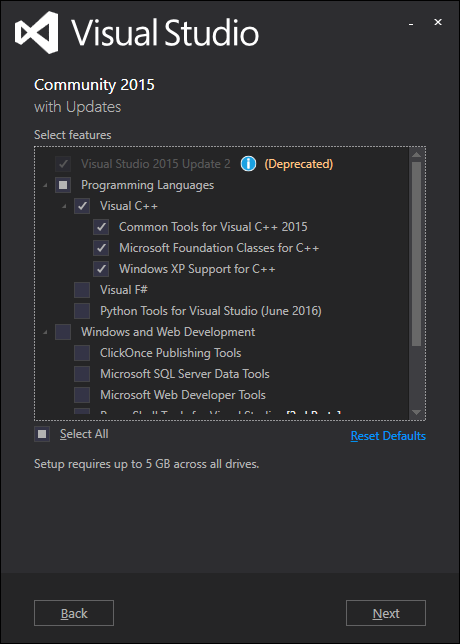Click the features list scrollbar thumb
The image size is (460, 644).
pyautogui.click(x=416, y=254)
